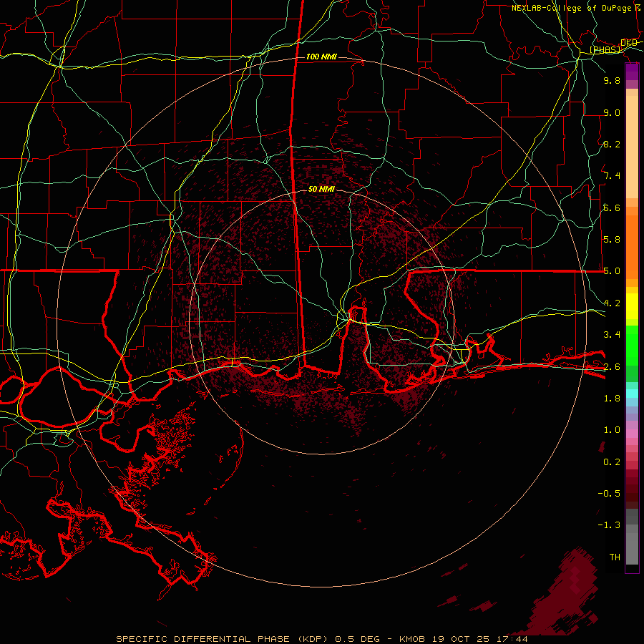
Task: Click the "3.4" color scale value
Action: pos(612,335)
